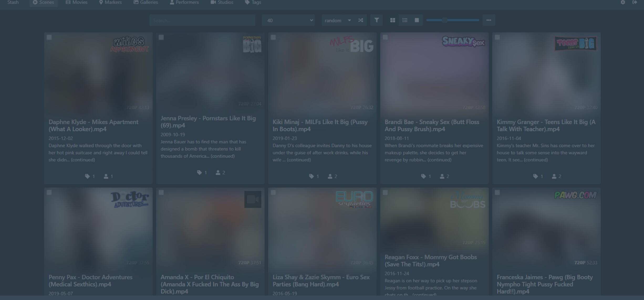Select the Kimmy Granger card checkbox
Image resolution: width=644 pixels, height=300 pixels.
(497, 37)
